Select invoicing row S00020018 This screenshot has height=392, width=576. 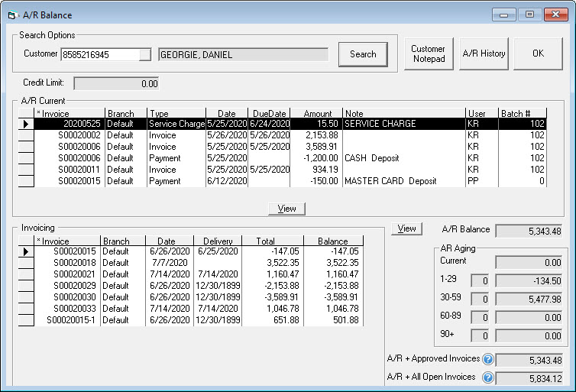pos(191,263)
